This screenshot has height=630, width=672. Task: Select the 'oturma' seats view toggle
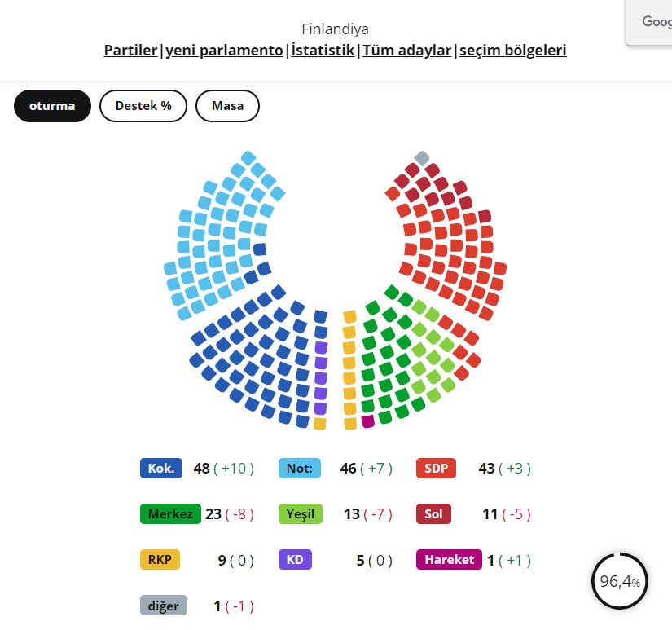tap(52, 106)
